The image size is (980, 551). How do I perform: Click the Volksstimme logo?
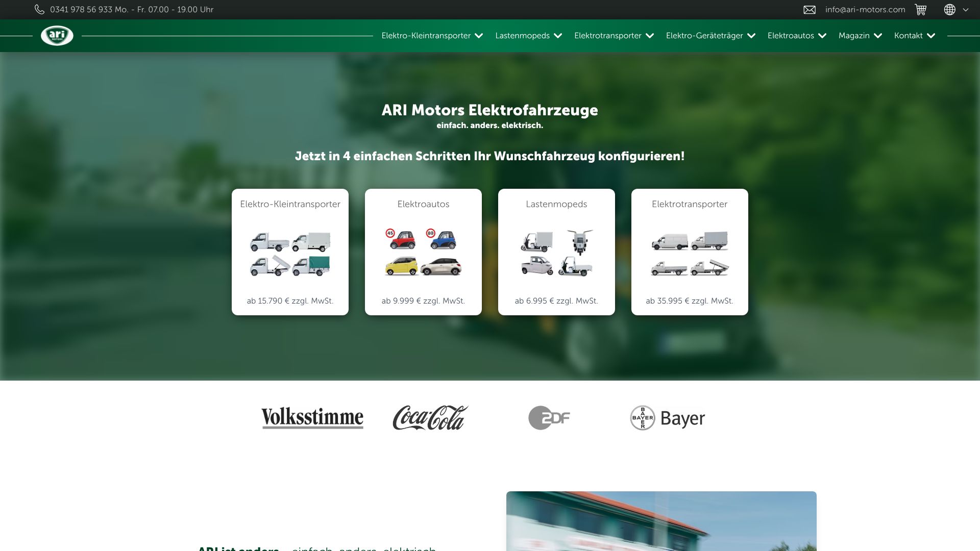click(312, 418)
